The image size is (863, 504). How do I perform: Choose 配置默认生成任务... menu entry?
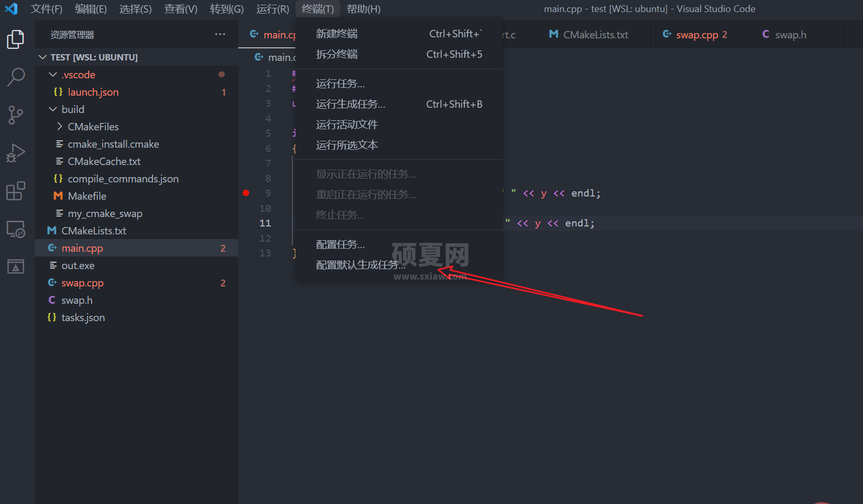[x=399, y=265]
